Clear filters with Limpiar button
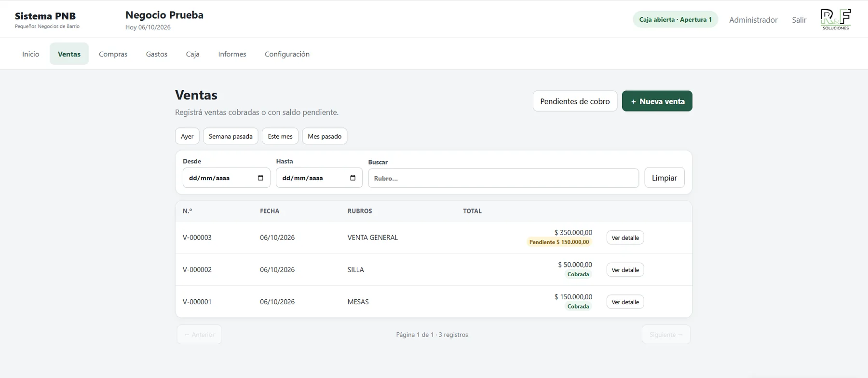The image size is (868, 378). point(665,178)
